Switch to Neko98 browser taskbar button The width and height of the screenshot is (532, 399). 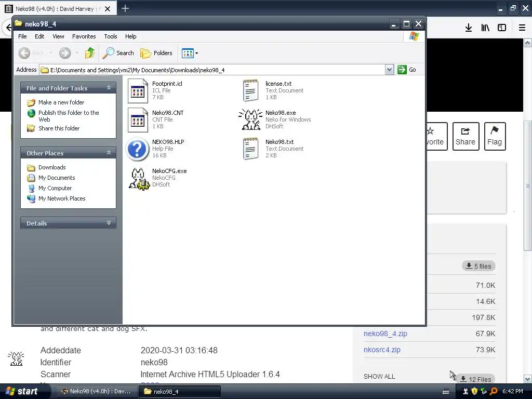(x=96, y=391)
